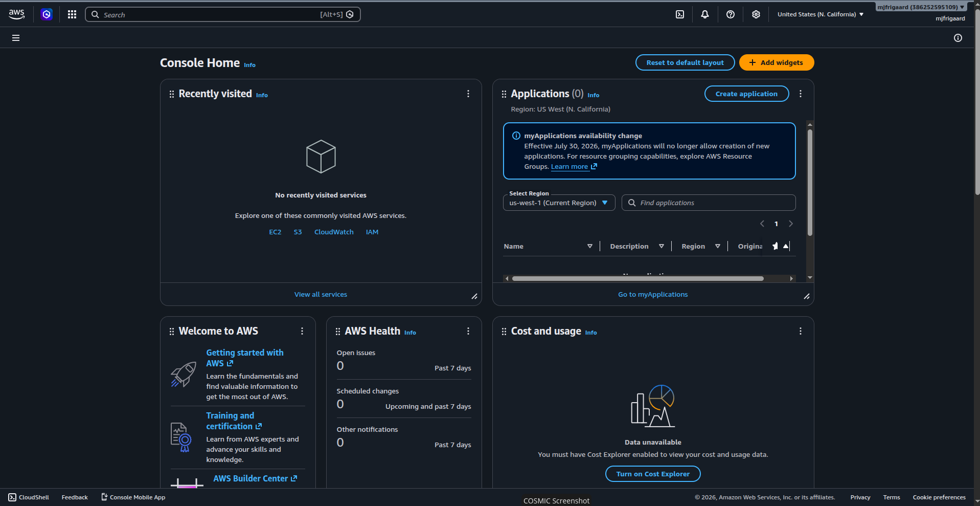
Task: Grab the Welcome to AWS drag handle
Action: 172,332
